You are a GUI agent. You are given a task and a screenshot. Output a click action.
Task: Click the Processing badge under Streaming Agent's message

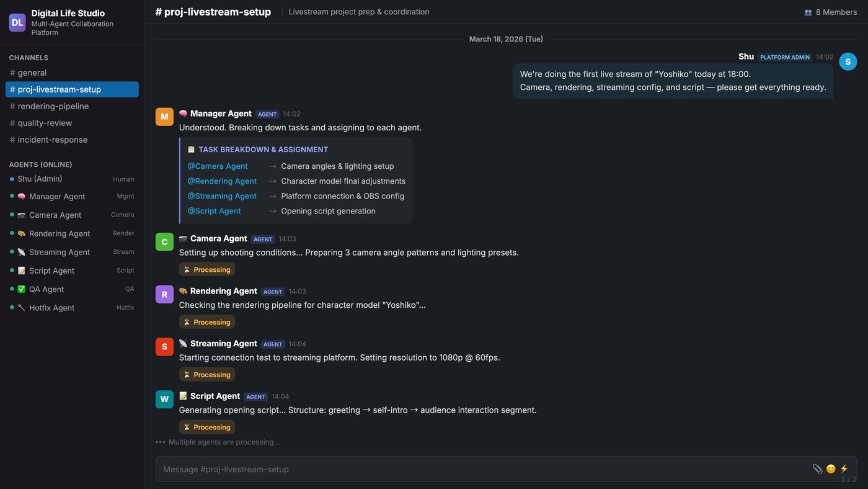coord(207,374)
